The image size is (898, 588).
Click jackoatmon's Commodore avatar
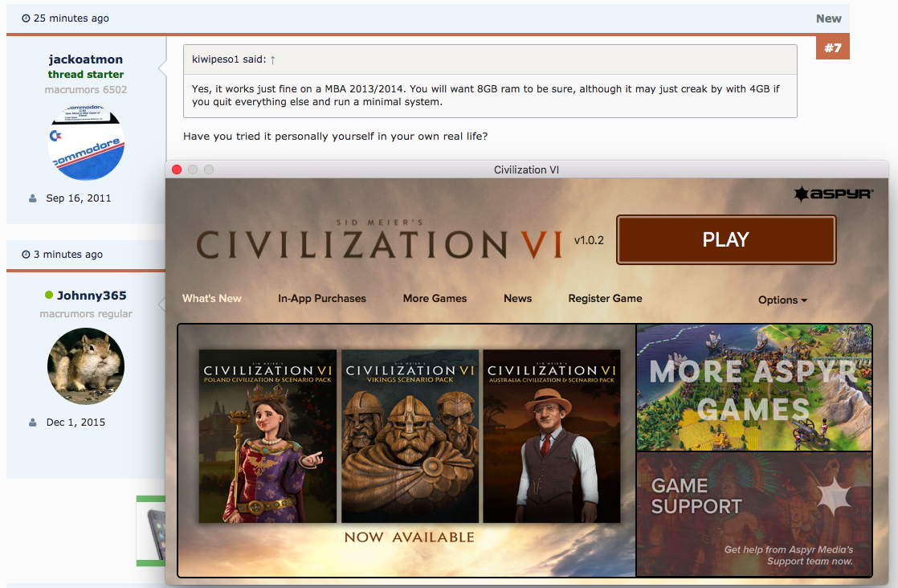tap(86, 142)
